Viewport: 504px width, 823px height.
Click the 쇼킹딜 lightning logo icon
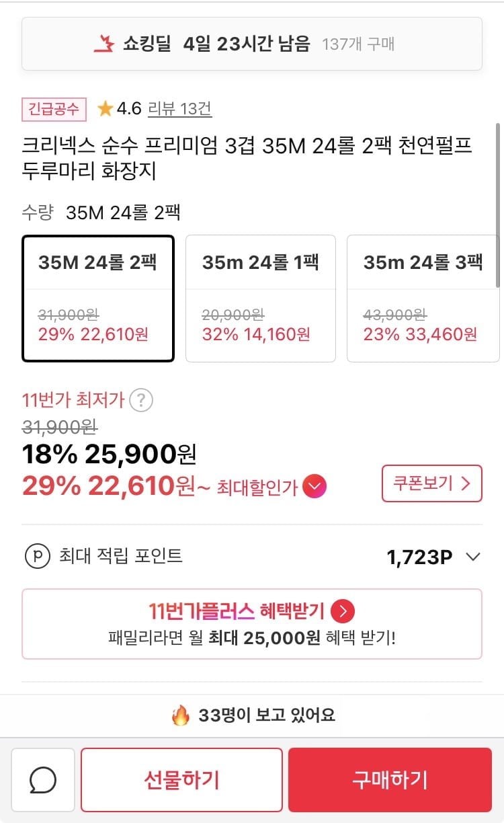point(103,44)
